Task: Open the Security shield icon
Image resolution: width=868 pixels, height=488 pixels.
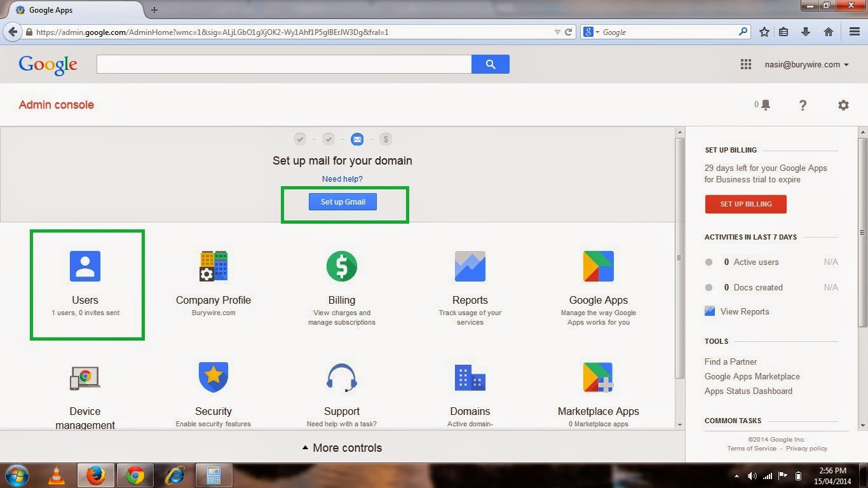Action: click(x=214, y=377)
